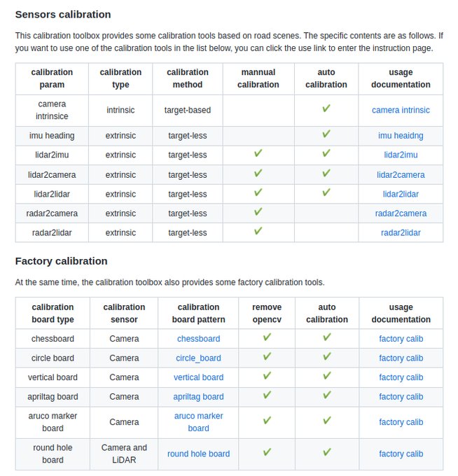Screen dimensions: 458x476
Task: Click the Factory calibration heading
Action: (61, 260)
